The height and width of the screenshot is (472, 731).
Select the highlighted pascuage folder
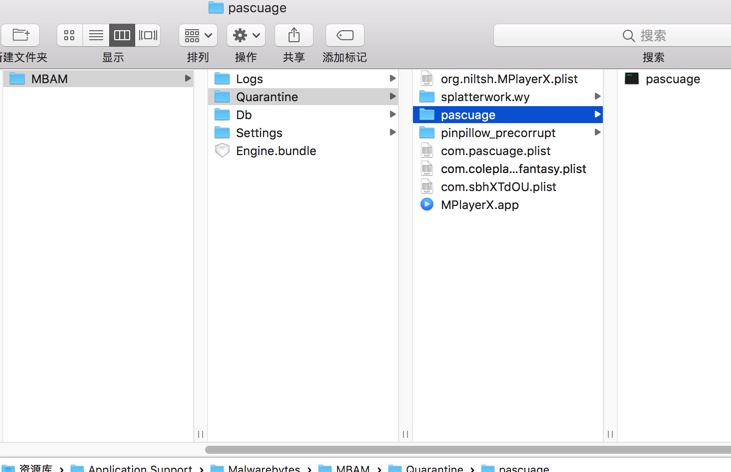point(508,115)
